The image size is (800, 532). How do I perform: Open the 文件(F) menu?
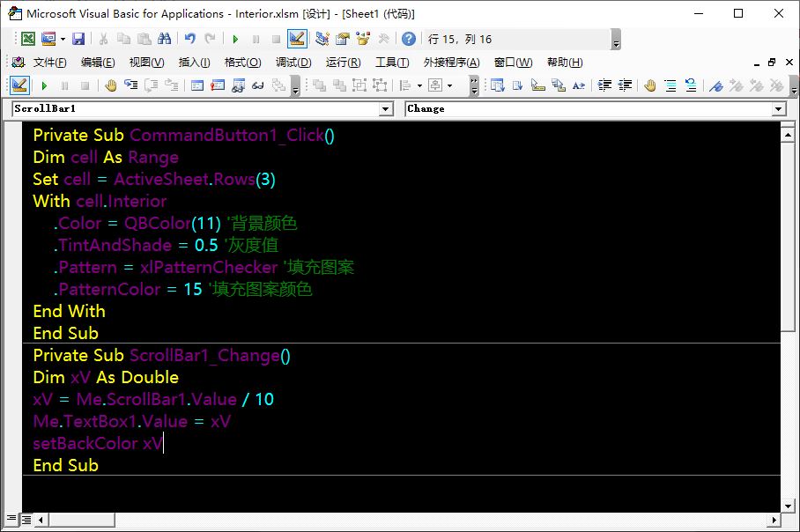pyautogui.click(x=49, y=63)
